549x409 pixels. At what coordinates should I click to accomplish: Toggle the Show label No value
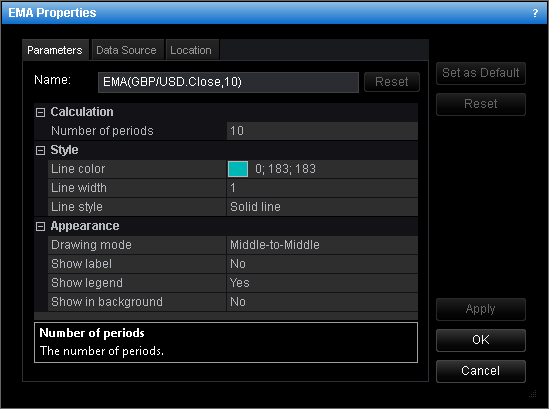322,264
